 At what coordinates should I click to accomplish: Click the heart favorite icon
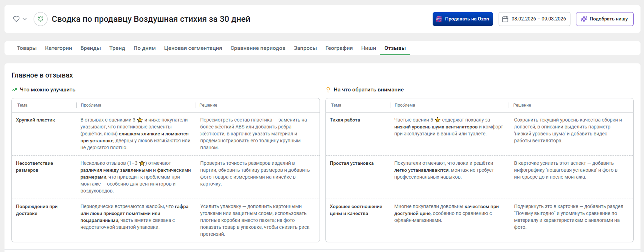16,19
